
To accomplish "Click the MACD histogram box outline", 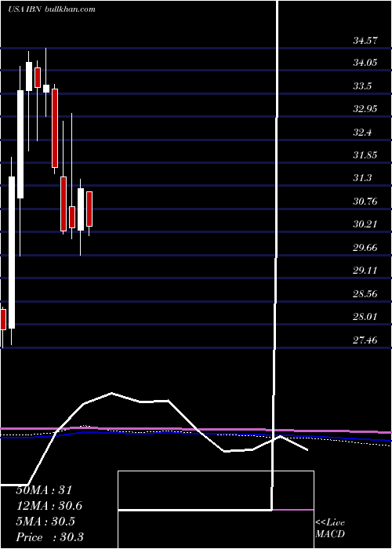I will coord(216,510).
